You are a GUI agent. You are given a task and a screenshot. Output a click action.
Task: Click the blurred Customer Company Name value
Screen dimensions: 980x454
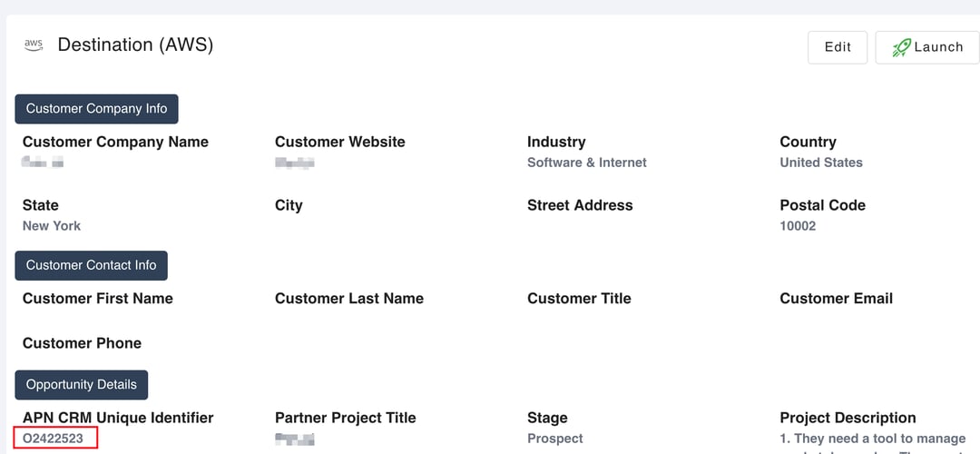pyautogui.click(x=43, y=163)
